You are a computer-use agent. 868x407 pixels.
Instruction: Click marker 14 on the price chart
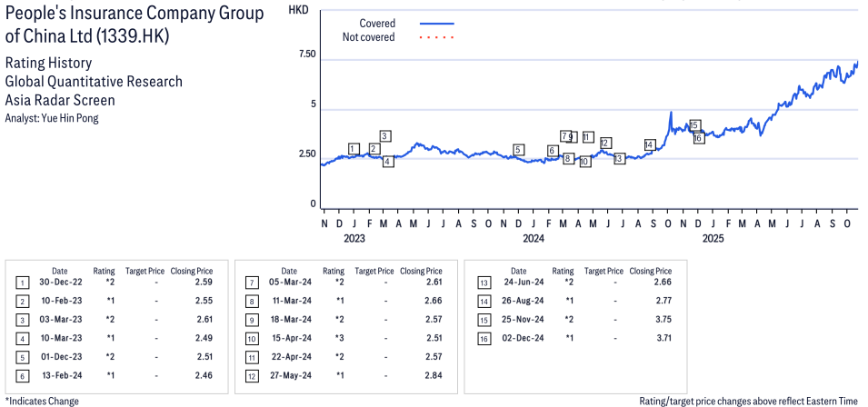pos(649,145)
